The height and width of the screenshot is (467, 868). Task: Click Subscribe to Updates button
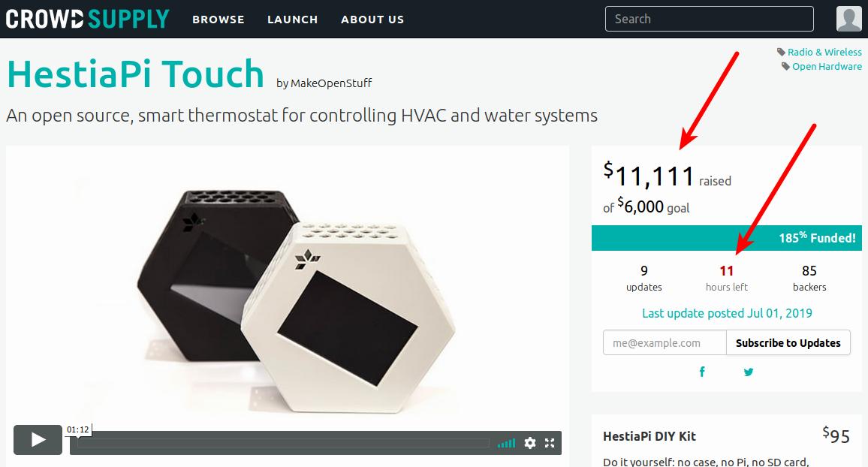tap(788, 342)
